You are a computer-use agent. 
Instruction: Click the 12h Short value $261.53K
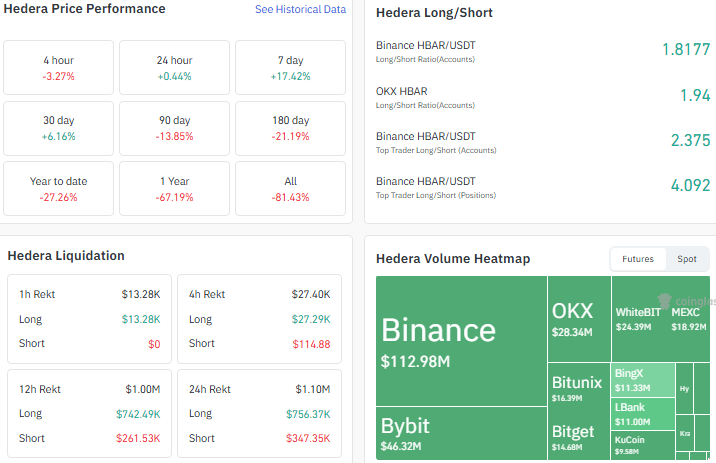(x=138, y=438)
